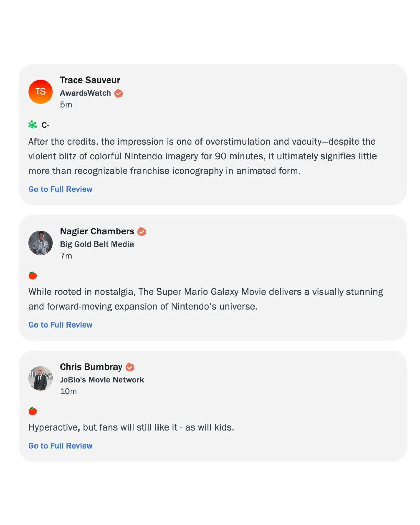Open the full review from Trace Sauveur

(x=60, y=189)
